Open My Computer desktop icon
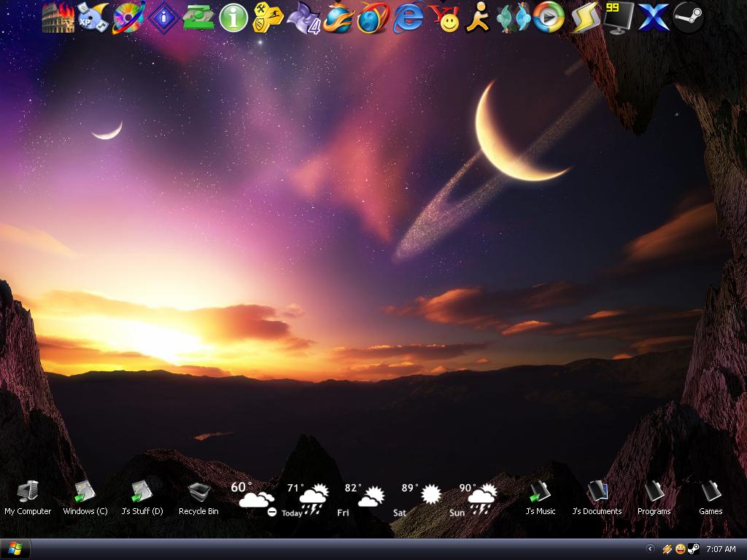The height and width of the screenshot is (560, 747). point(28,498)
